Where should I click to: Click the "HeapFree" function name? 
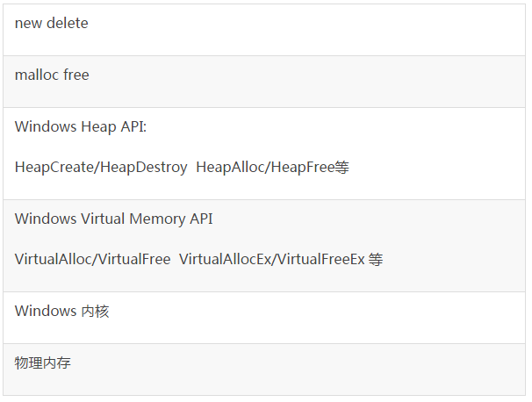pos(303,168)
